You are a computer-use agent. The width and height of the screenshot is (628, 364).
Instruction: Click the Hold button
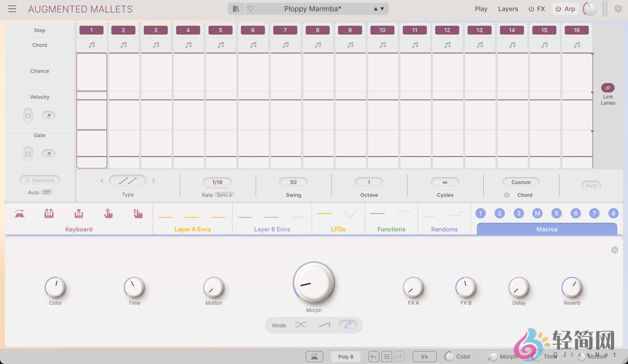coord(591,185)
